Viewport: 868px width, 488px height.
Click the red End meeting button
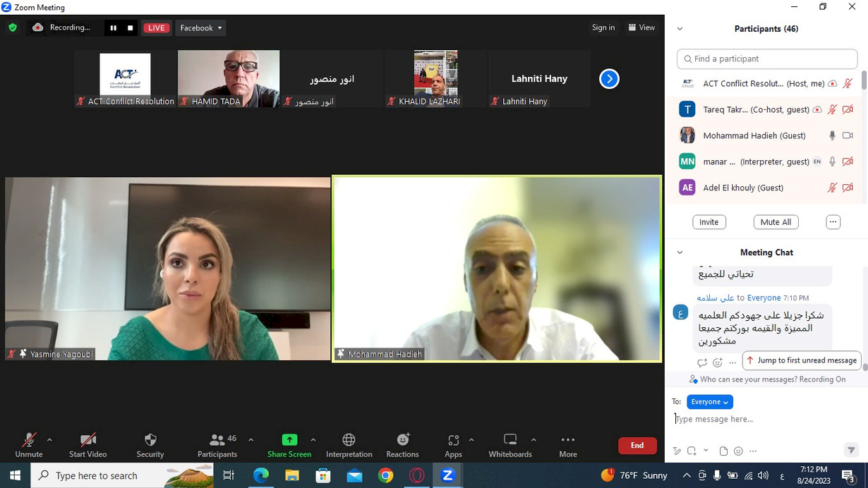pos(637,445)
